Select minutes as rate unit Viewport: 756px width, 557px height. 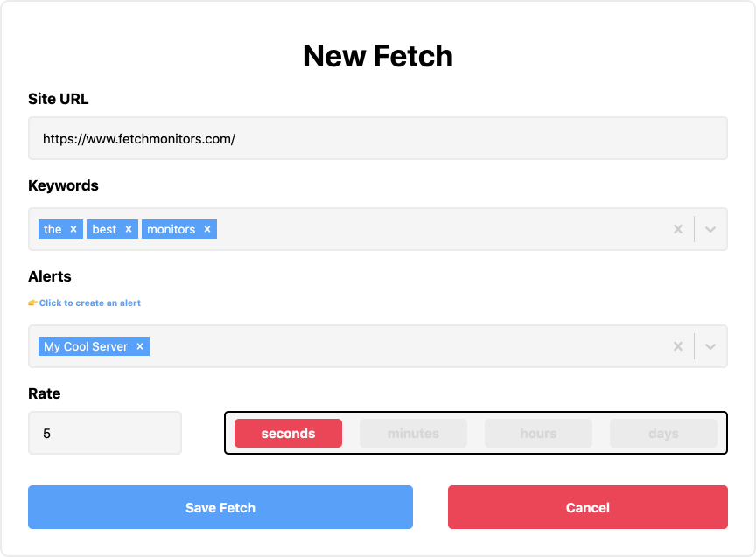413,433
